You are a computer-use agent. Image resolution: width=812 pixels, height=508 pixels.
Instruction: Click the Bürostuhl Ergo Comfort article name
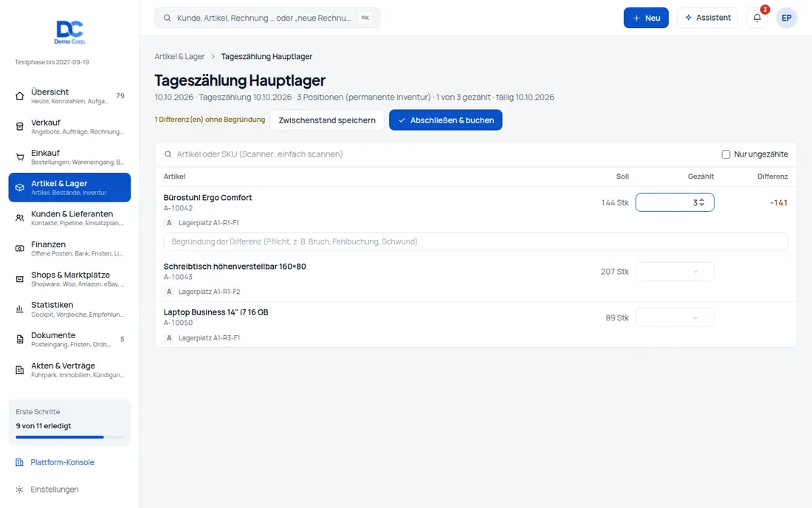point(207,197)
